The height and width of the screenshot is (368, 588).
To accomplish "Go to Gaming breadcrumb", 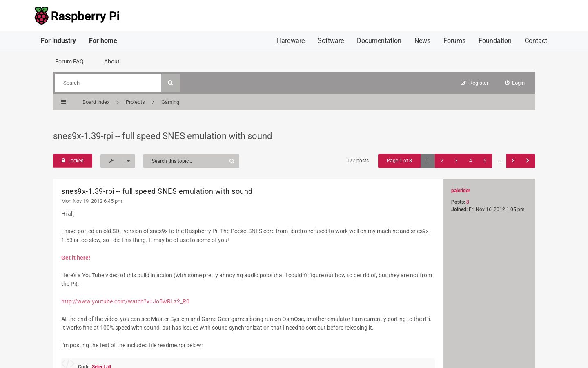I will click(x=170, y=102).
